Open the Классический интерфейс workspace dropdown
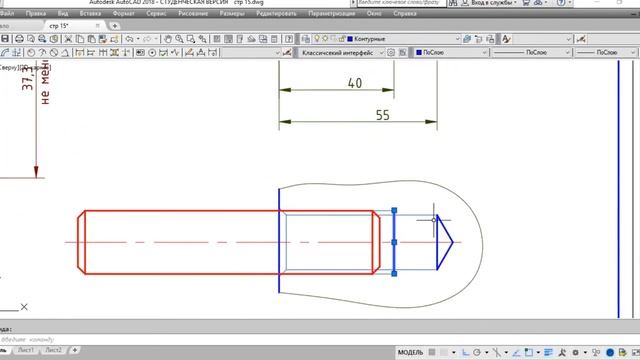Image resolution: width=640 pixels, height=360 pixels. pos(381,52)
